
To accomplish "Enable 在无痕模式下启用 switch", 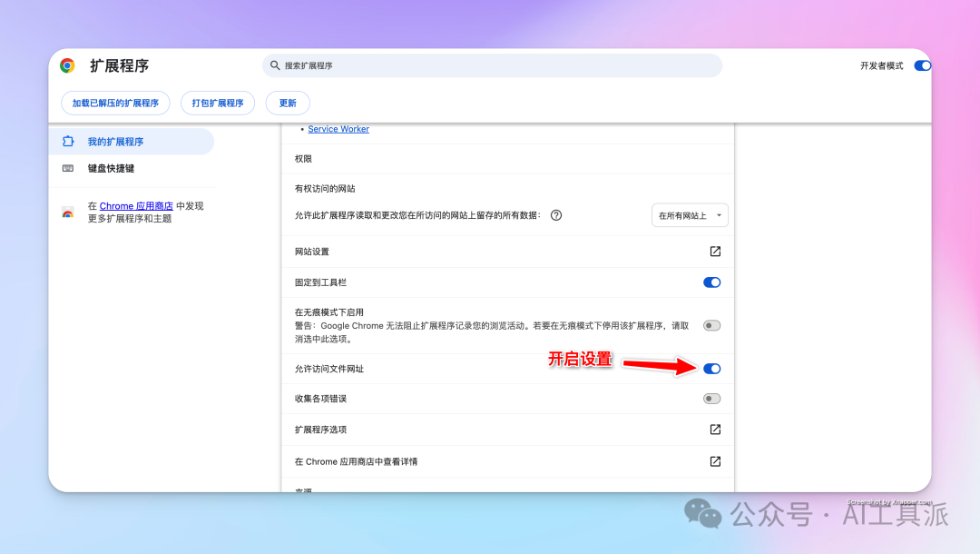I will click(x=712, y=325).
